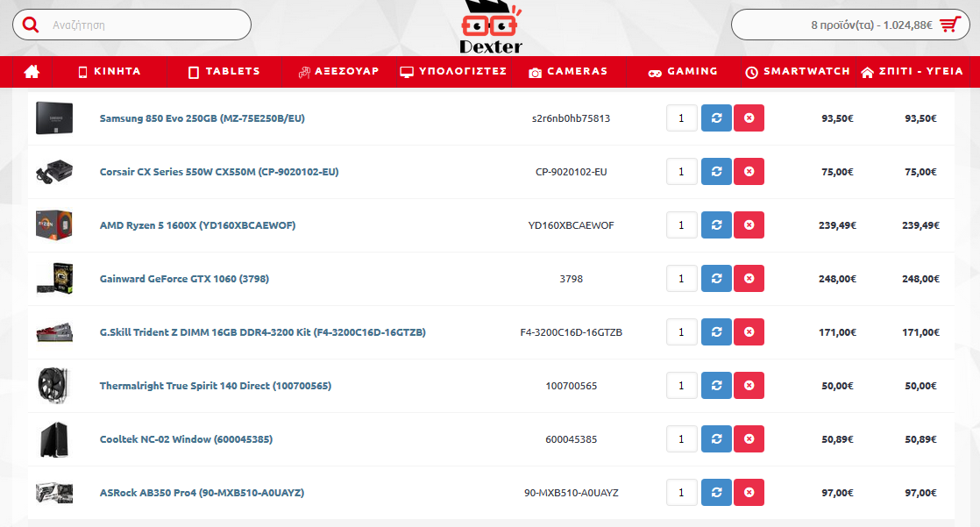Update quantity for Cooltek NC-02 Window

pyautogui.click(x=716, y=438)
